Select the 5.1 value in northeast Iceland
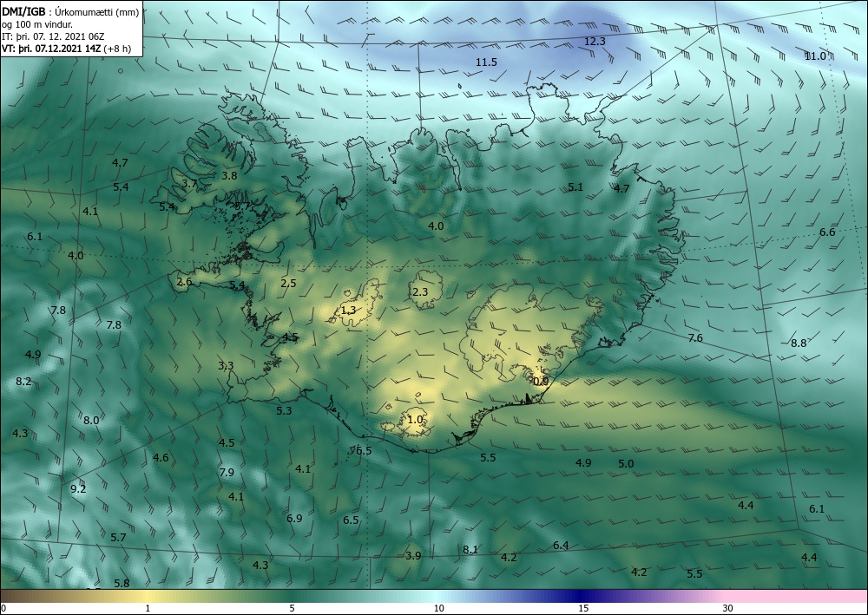Viewport: 868px width, 615px height. point(575,187)
